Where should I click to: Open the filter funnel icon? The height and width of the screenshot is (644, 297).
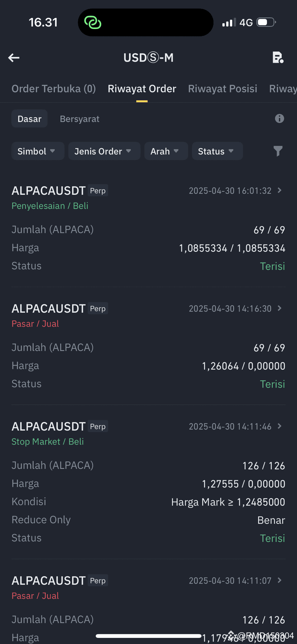click(278, 151)
